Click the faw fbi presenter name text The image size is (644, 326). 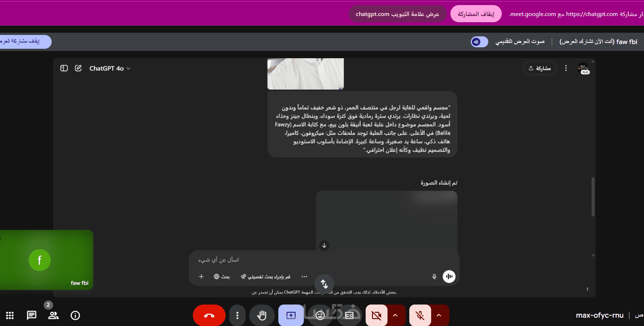(x=627, y=42)
